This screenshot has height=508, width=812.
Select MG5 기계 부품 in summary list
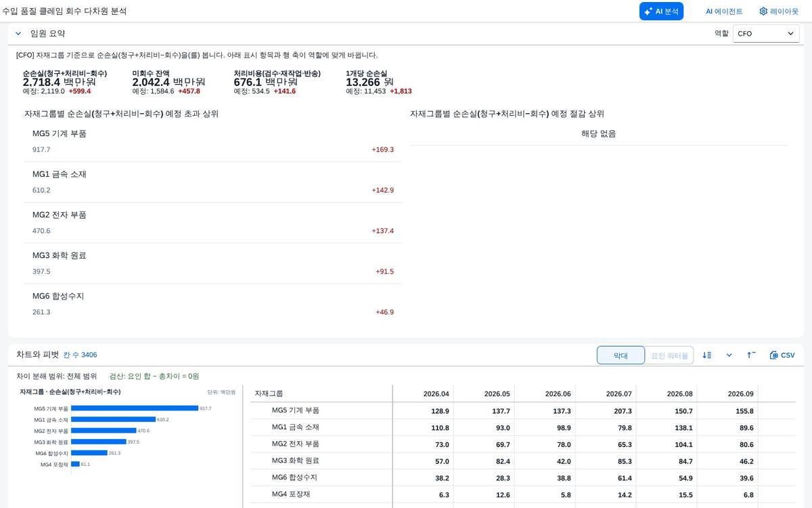pos(213,142)
